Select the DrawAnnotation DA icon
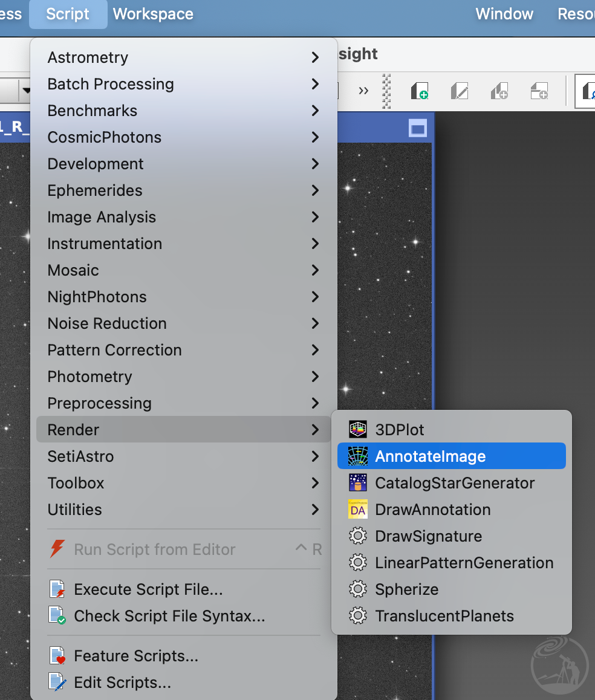 pyautogui.click(x=358, y=510)
